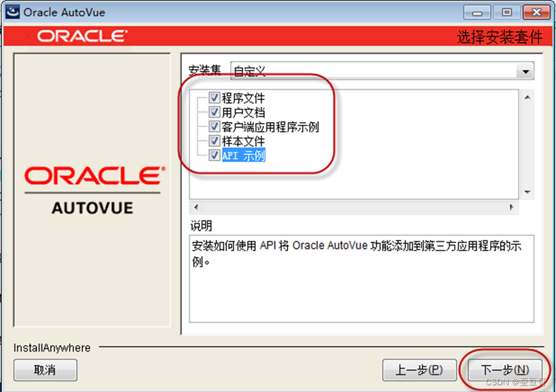Click the down arrow of component list scrollbar
Viewport: 556px width, 392px height.
point(527,192)
